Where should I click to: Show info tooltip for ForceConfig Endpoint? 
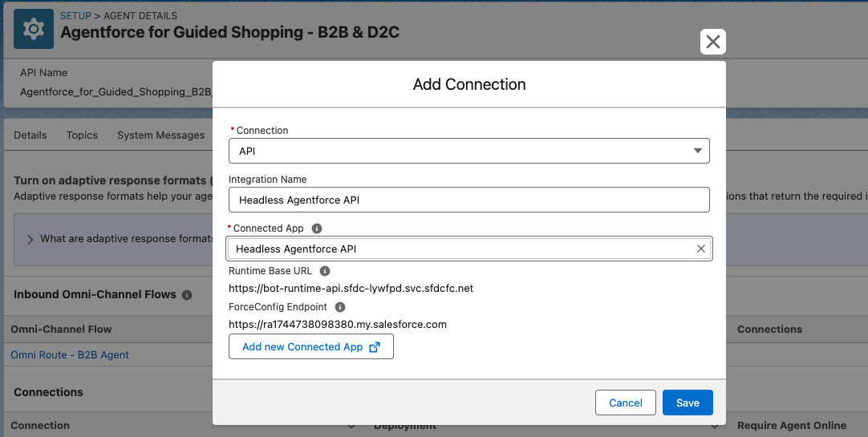[340, 307]
